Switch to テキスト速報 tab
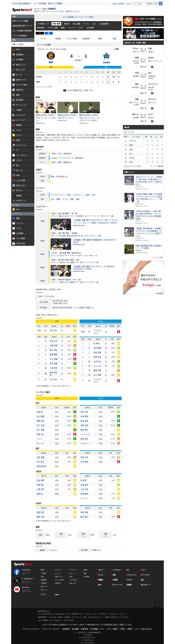The height and width of the screenshot is (644, 175). pos(71,38)
